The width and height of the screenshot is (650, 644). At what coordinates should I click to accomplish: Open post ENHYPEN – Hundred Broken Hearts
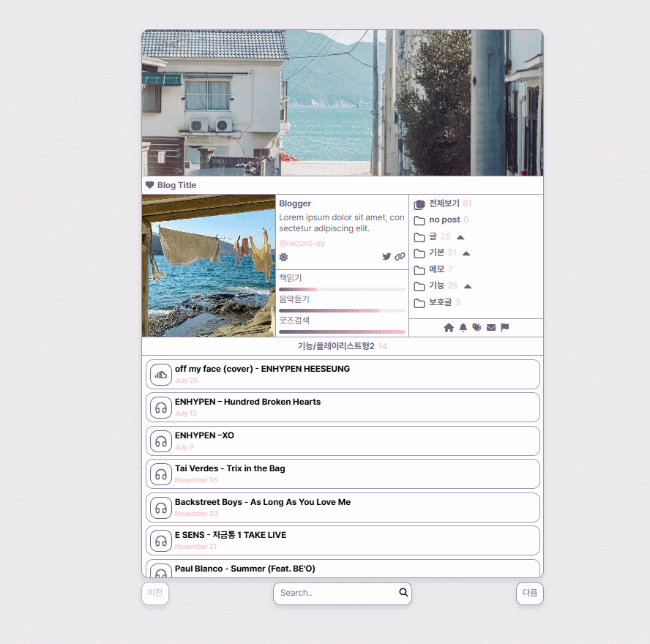point(247,402)
